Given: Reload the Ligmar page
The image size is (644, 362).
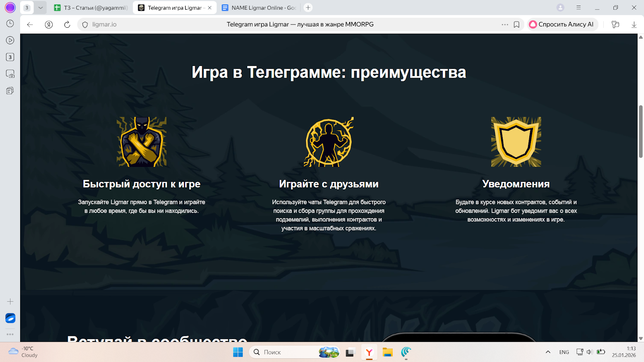Looking at the screenshot, I should 67,25.
